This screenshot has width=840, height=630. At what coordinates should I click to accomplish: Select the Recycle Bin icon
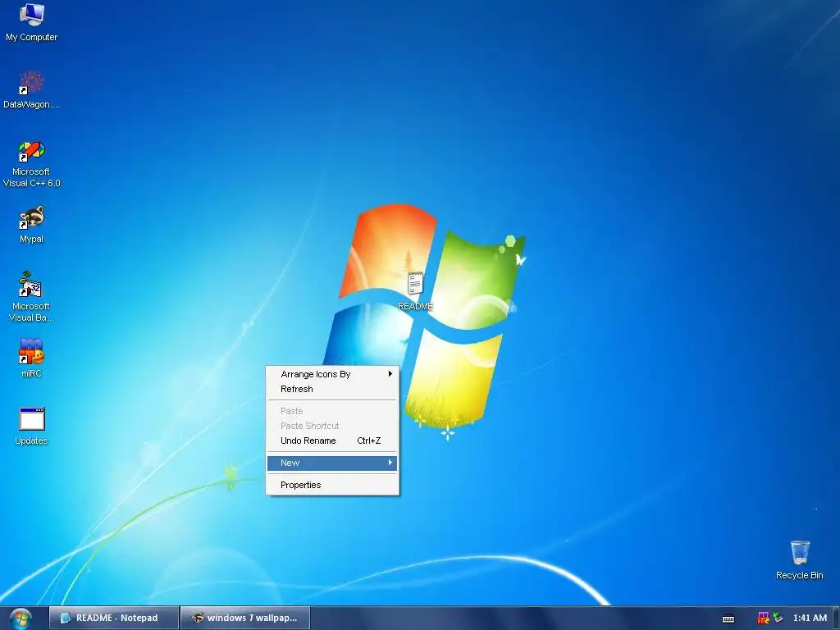pyautogui.click(x=799, y=559)
